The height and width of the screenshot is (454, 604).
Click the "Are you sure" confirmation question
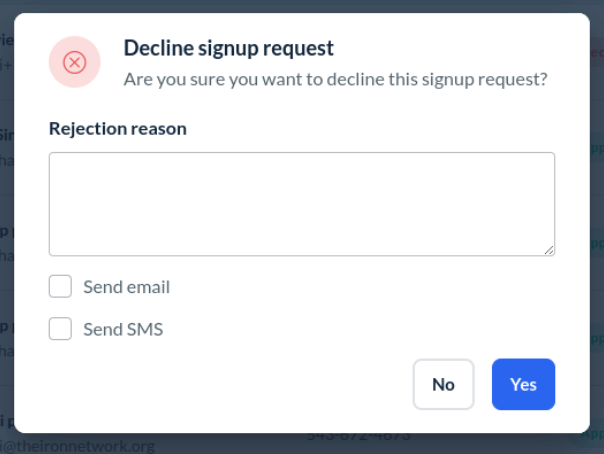tap(335, 79)
